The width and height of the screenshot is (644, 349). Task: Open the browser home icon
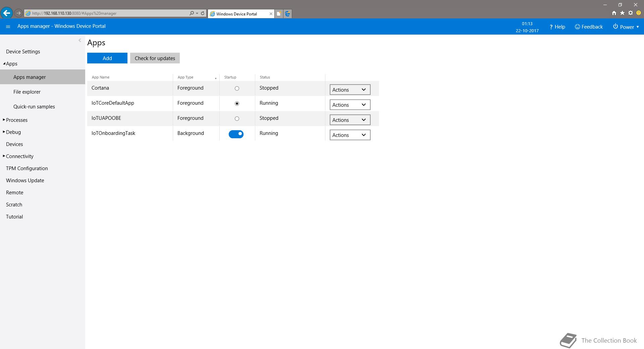pos(614,13)
